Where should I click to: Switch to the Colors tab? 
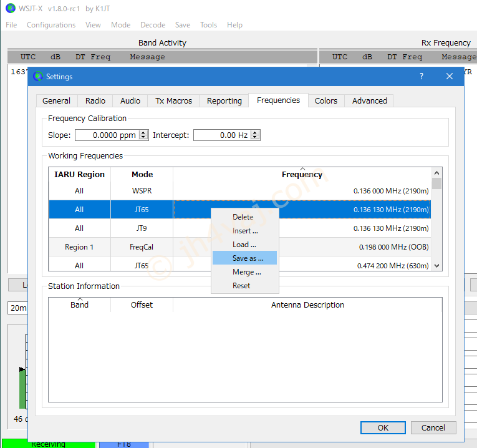pyautogui.click(x=326, y=100)
